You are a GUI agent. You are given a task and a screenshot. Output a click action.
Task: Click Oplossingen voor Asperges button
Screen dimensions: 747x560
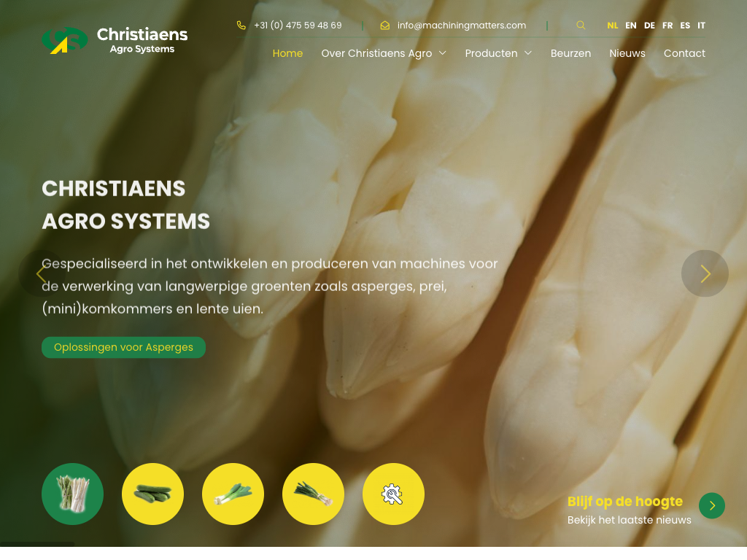click(x=123, y=347)
